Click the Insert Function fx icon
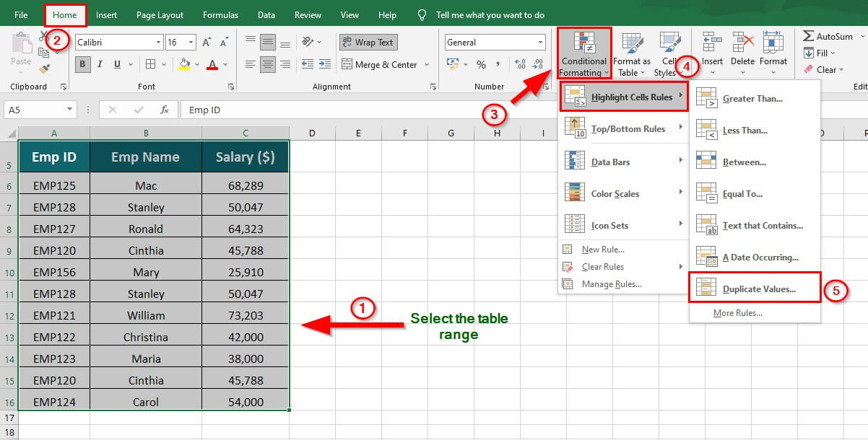 (x=165, y=110)
